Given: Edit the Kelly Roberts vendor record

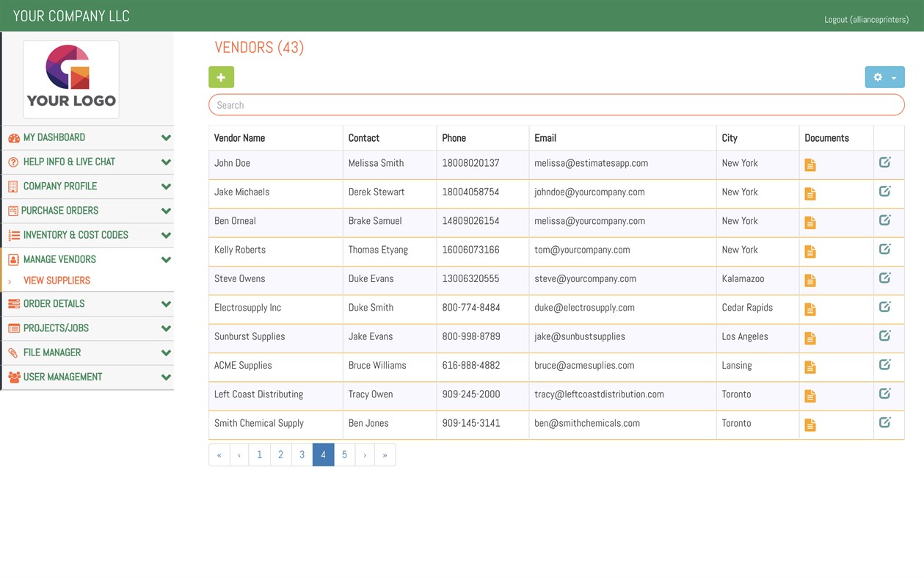Looking at the screenshot, I should click(x=886, y=250).
